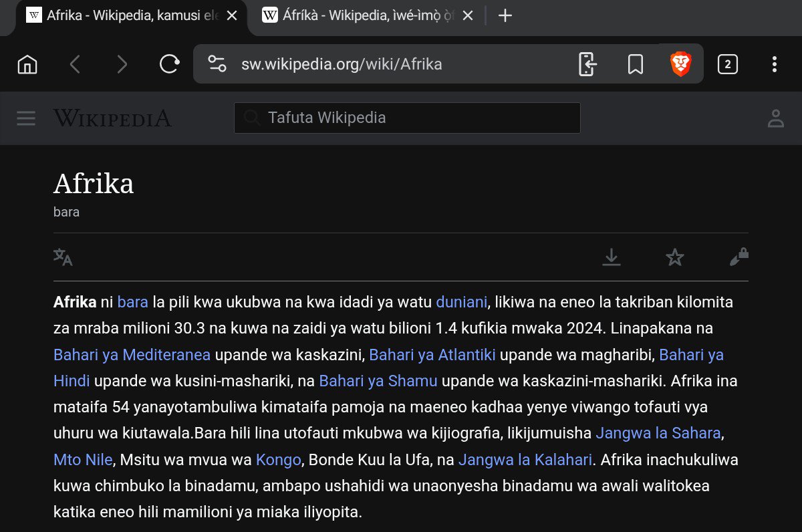
Task: Click the Wikipedia wordmark logo
Action: point(112,118)
